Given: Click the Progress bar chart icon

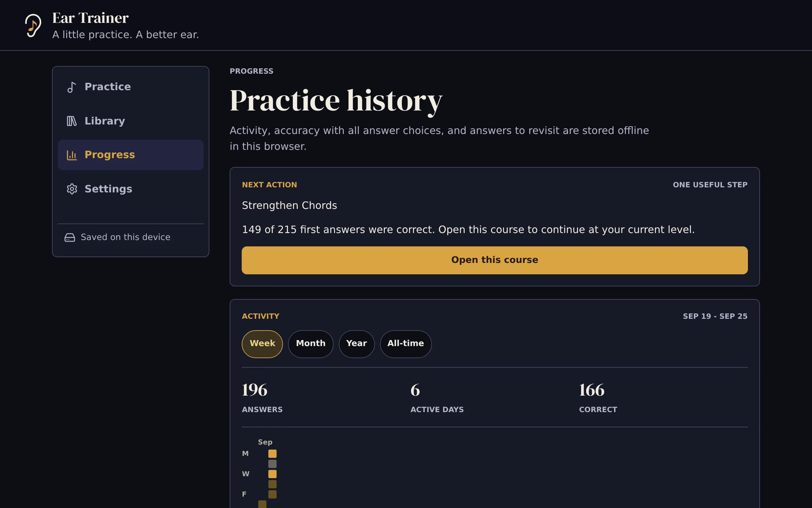Looking at the screenshot, I should click(x=71, y=155).
